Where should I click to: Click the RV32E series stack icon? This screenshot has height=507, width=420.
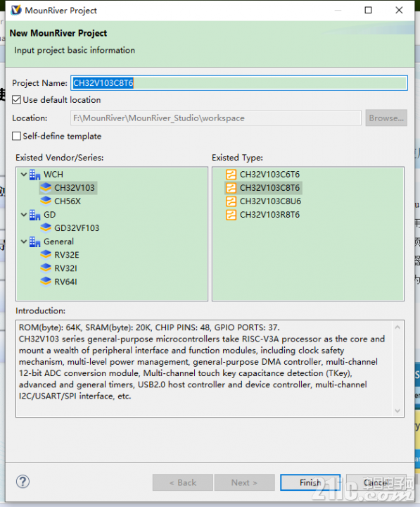46,255
